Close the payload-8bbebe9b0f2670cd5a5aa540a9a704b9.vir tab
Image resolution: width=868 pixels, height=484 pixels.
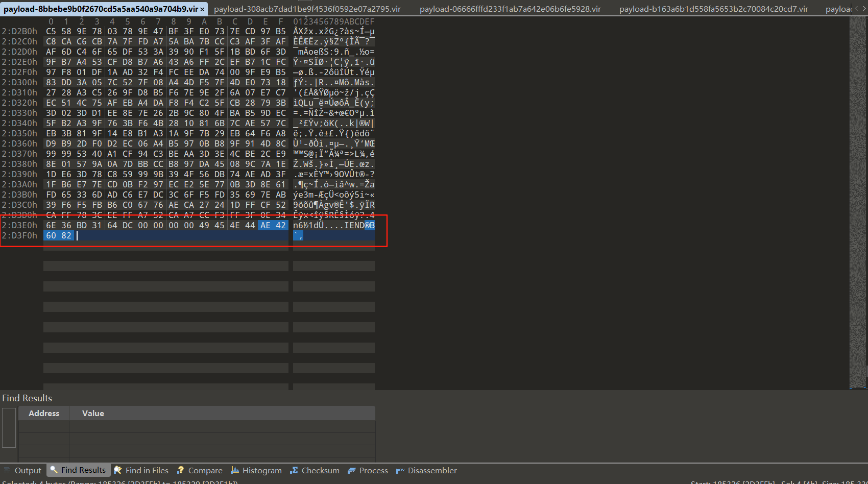[x=202, y=9]
